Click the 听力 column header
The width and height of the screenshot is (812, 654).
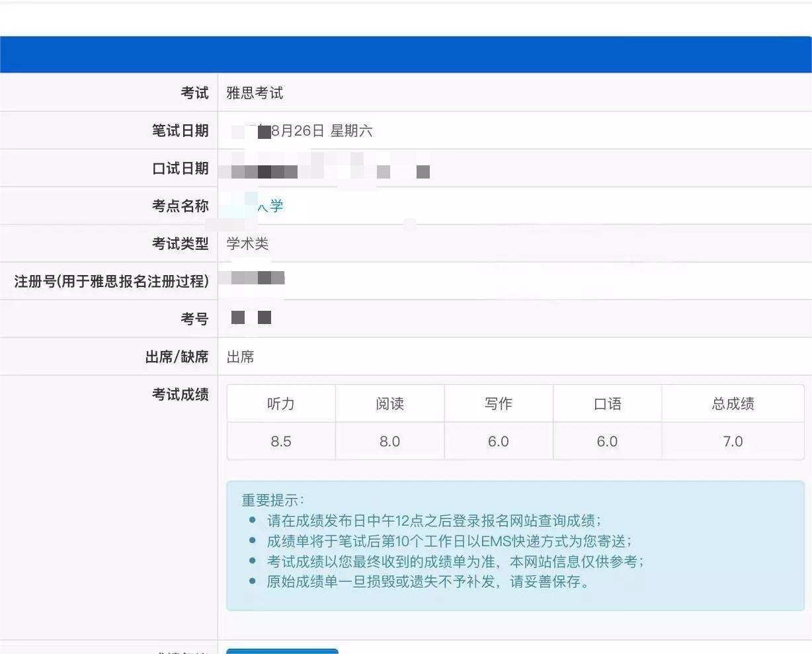click(281, 403)
